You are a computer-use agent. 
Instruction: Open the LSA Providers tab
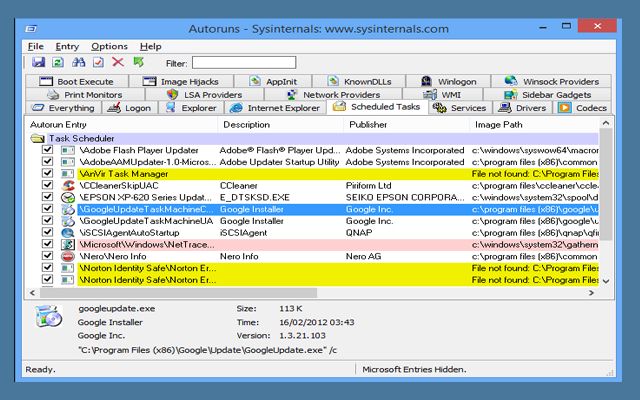[204, 95]
